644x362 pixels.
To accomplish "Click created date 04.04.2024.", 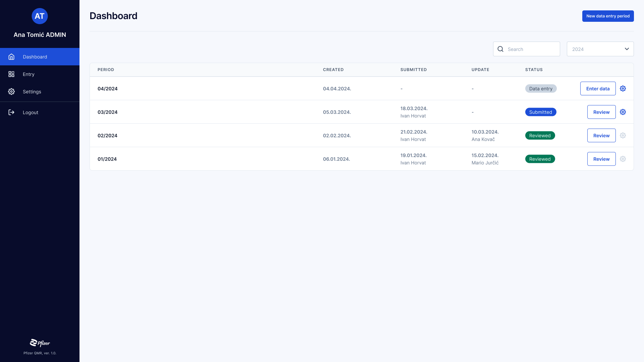I will click(x=337, y=88).
